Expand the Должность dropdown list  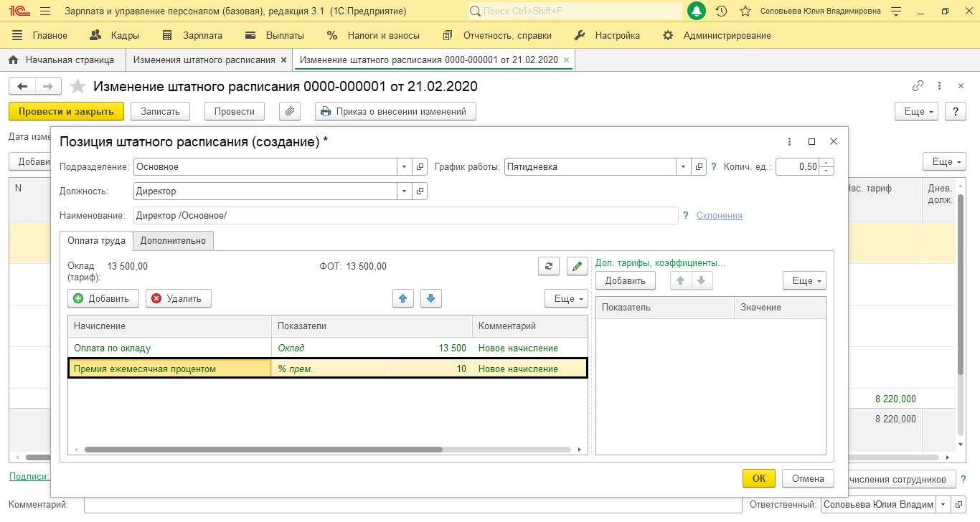point(405,191)
